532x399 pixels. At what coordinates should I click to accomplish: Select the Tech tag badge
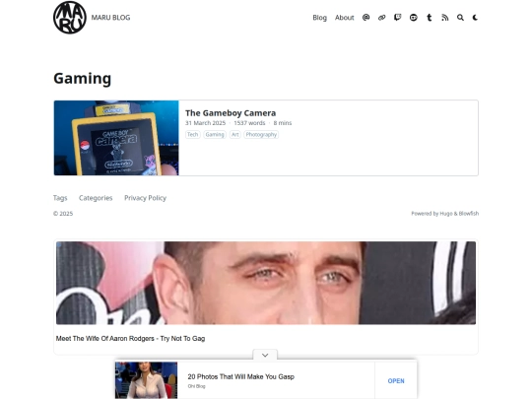193,135
